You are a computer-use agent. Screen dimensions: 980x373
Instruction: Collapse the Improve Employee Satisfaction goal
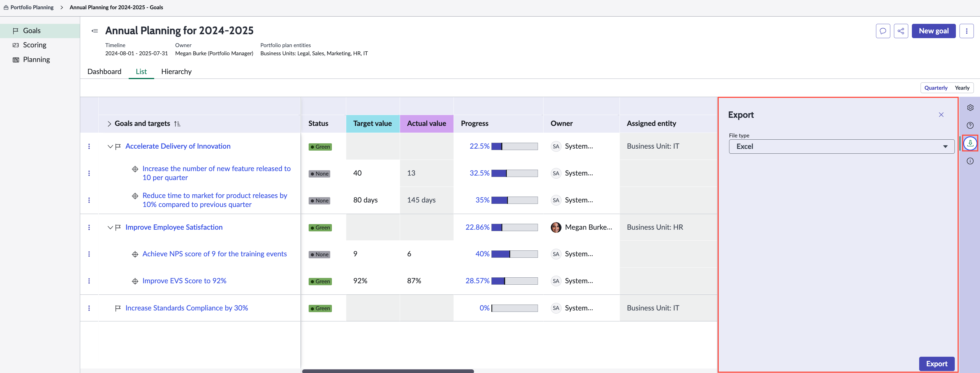110,228
